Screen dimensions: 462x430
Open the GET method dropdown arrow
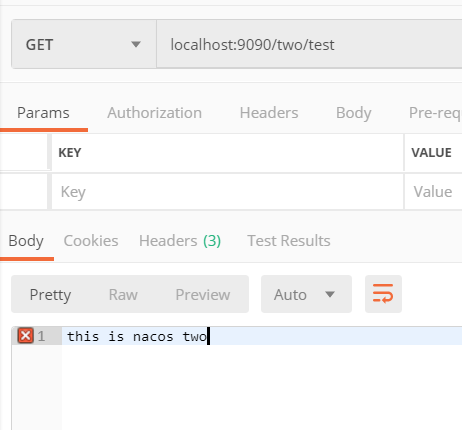(136, 44)
